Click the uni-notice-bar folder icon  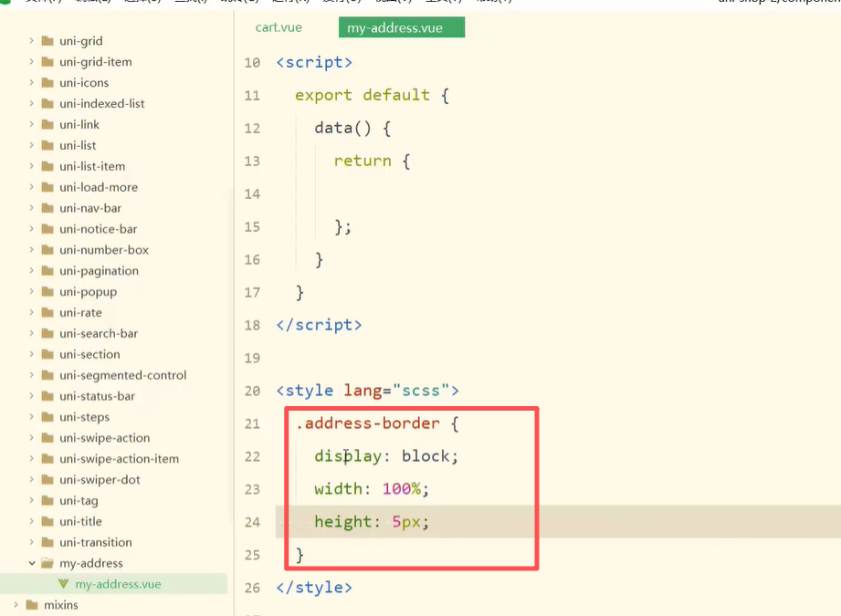coord(47,229)
